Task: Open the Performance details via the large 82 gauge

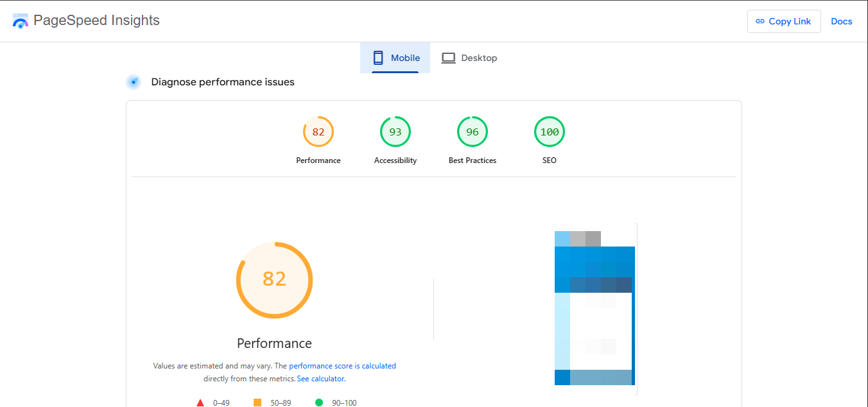Action: click(274, 280)
